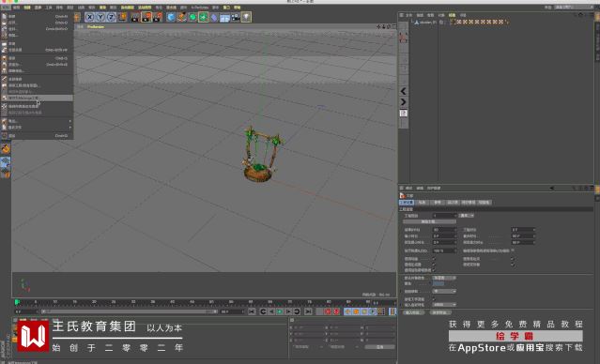Click the Save Preset button
The width and height of the screenshot is (600, 364).
pyautogui.click(x=439, y=312)
